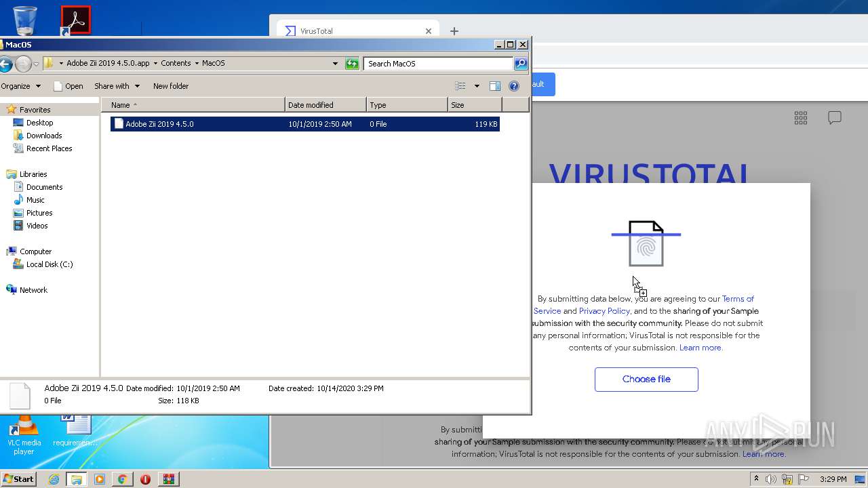This screenshot has height=488, width=868.
Task: Select Network in the navigation pane
Action: [33, 290]
